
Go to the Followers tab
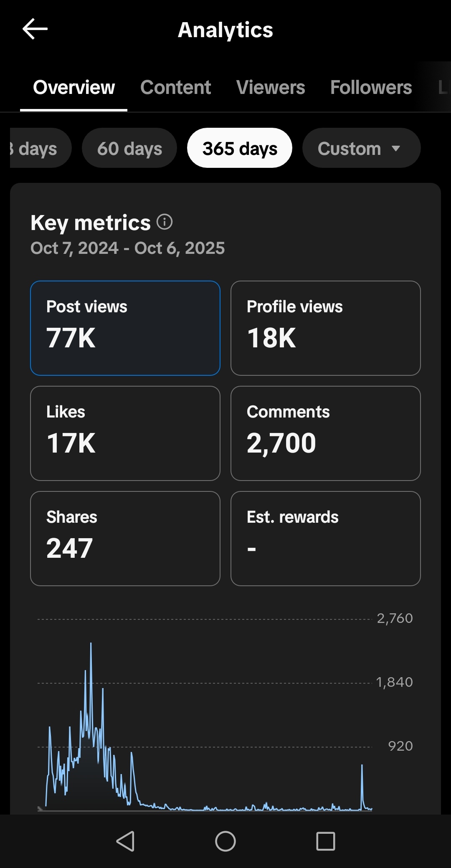[x=371, y=88]
